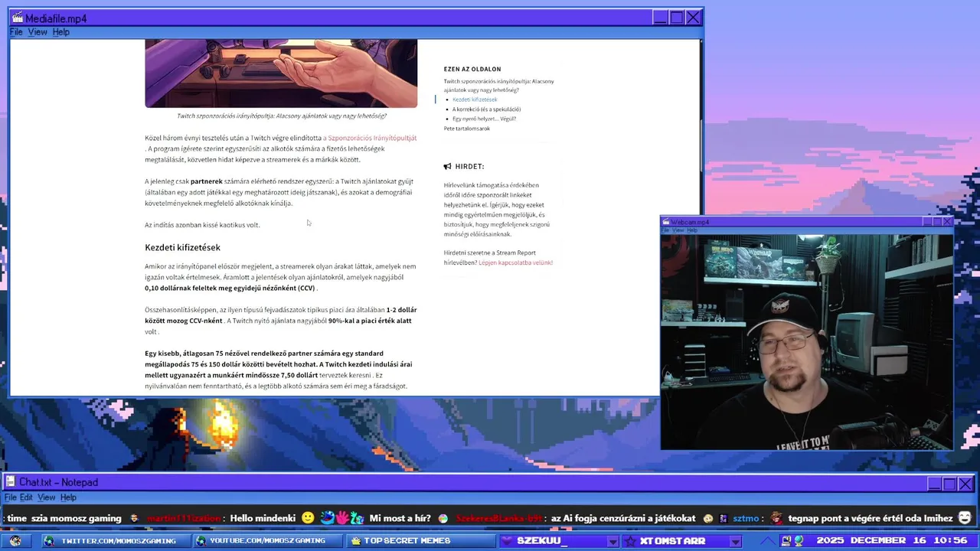Maximize the Chat.txt Notepad window
Image resolution: width=980 pixels, height=551 pixels.
point(949,484)
